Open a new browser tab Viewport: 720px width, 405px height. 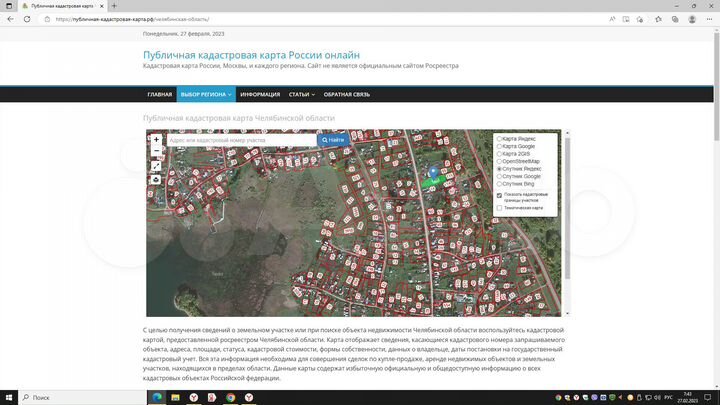114,6
